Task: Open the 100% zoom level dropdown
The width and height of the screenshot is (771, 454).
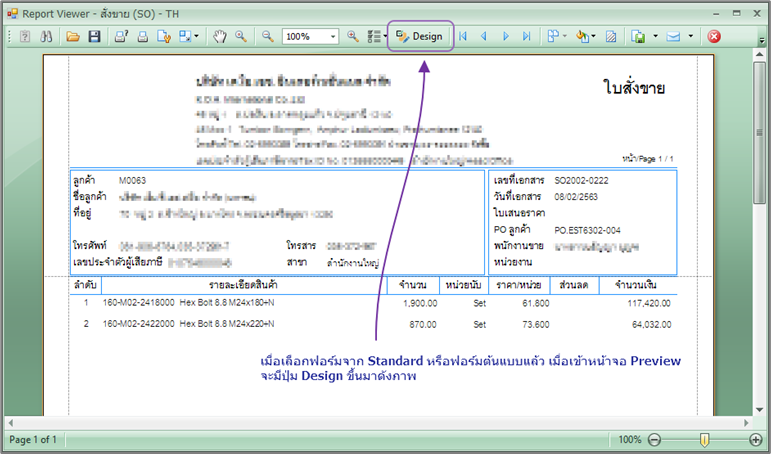Action: 333,37
